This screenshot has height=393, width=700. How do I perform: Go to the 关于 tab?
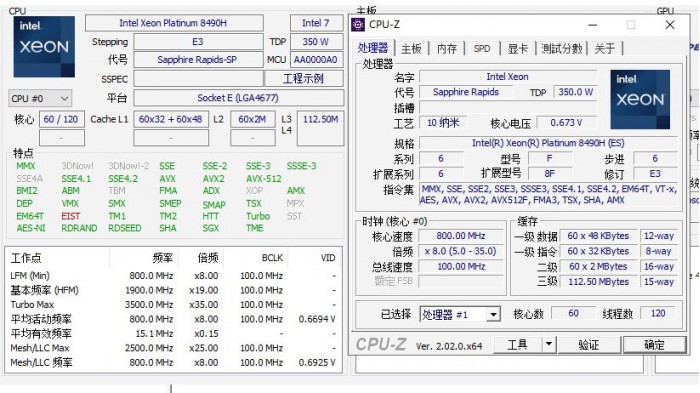point(605,48)
